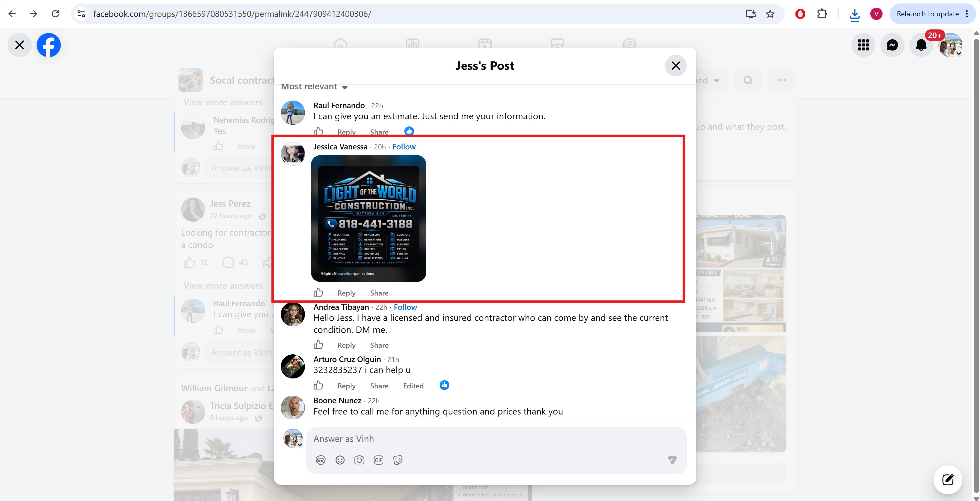Close the permalink view with the top-left X
The image size is (980, 501).
[x=20, y=45]
